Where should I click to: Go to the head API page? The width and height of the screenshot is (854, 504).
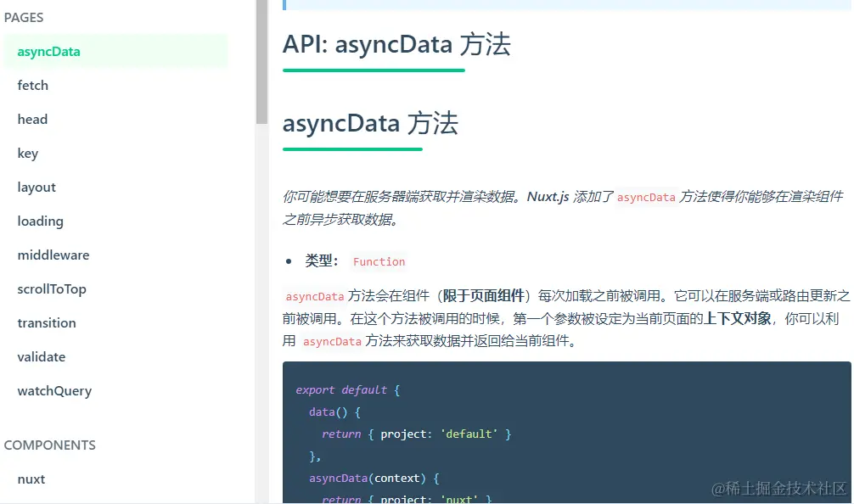32,119
